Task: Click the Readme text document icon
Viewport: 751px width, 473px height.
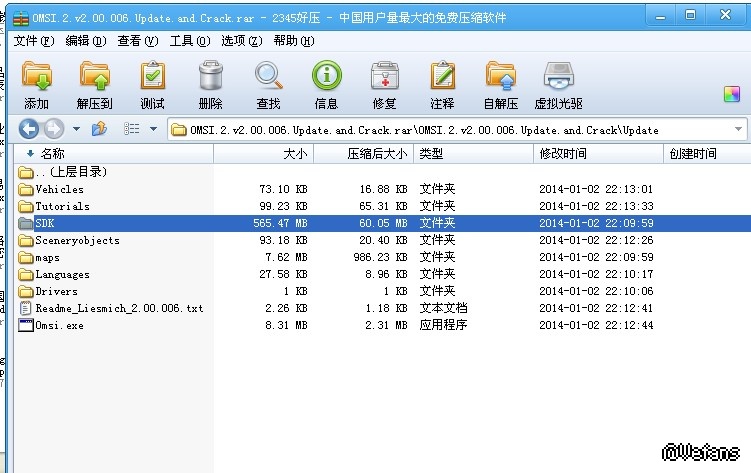Action: click(25, 308)
